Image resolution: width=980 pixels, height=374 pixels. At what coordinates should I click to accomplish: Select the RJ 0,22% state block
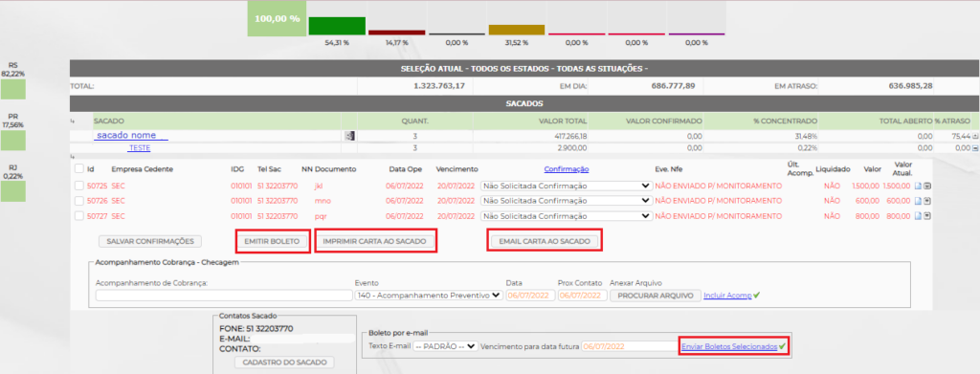13,191
